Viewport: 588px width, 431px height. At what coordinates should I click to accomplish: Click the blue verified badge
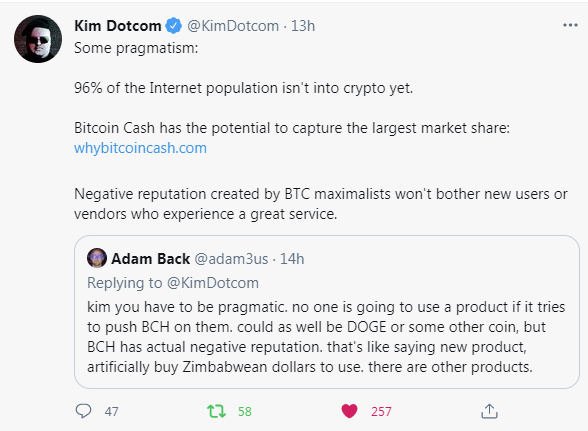[x=174, y=26]
